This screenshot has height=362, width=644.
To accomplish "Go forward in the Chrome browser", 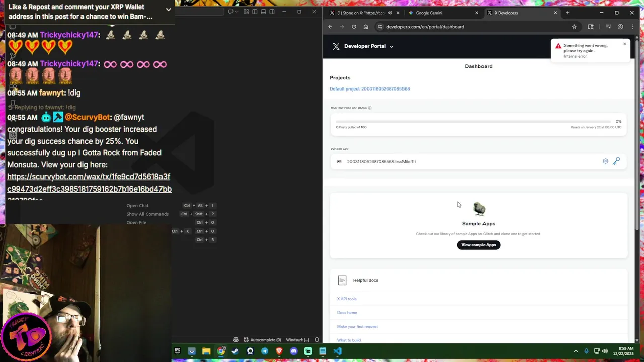I will [342, 27].
